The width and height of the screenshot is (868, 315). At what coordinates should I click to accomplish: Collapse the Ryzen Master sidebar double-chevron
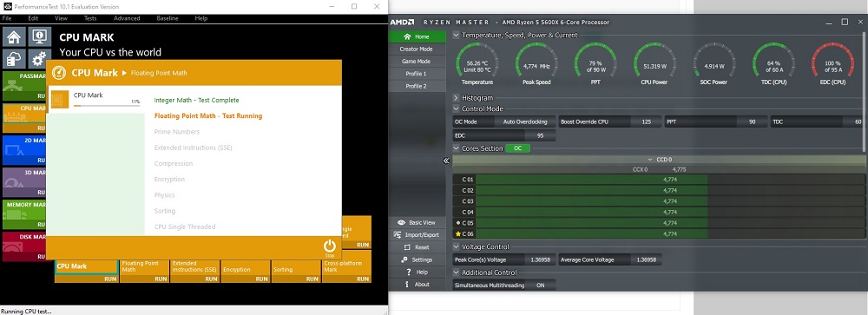pos(446,161)
